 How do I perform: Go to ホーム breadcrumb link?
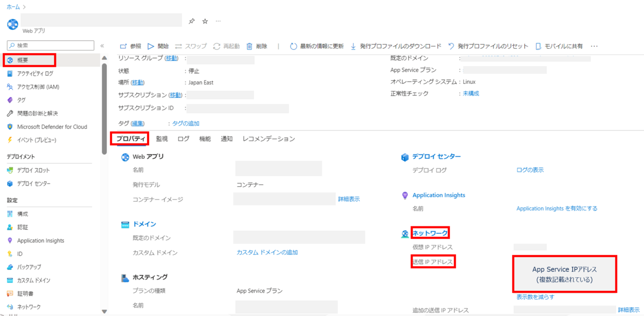[x=13, y=6]
